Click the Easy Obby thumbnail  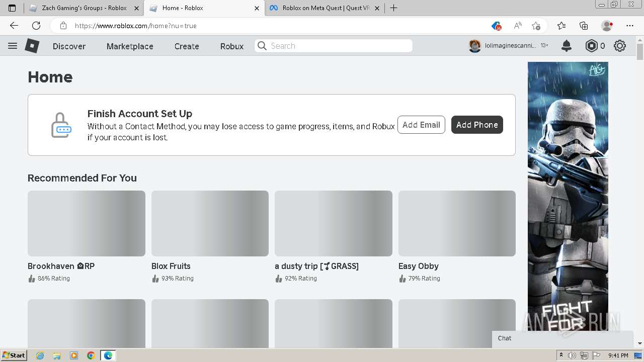(457, 223)
